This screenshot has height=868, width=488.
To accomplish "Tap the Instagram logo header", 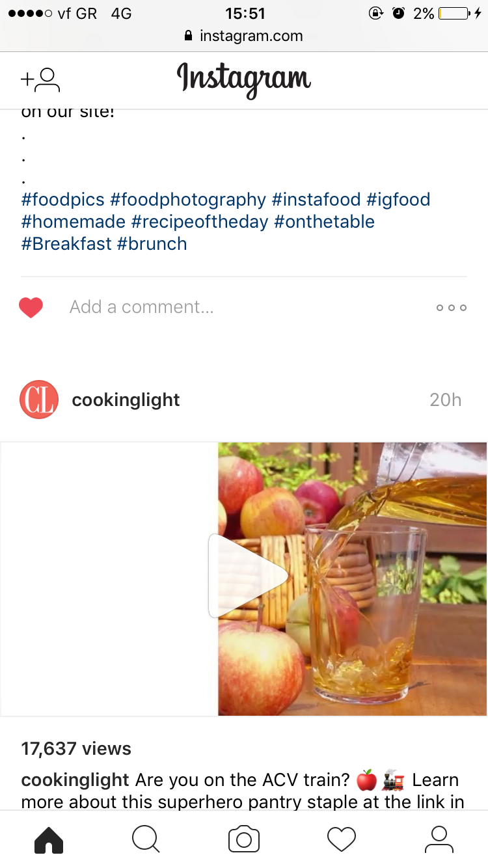I will coord(244,80).
